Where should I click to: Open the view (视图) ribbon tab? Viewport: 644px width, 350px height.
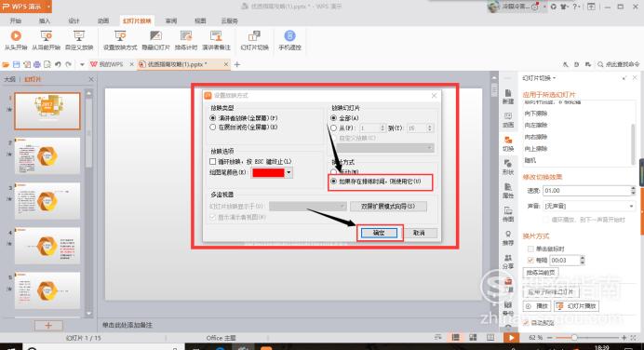200,21
